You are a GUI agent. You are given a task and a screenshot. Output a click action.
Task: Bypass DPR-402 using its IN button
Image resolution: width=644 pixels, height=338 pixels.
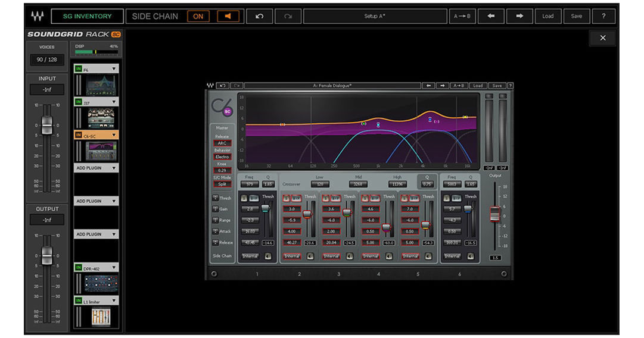[79, 267]
